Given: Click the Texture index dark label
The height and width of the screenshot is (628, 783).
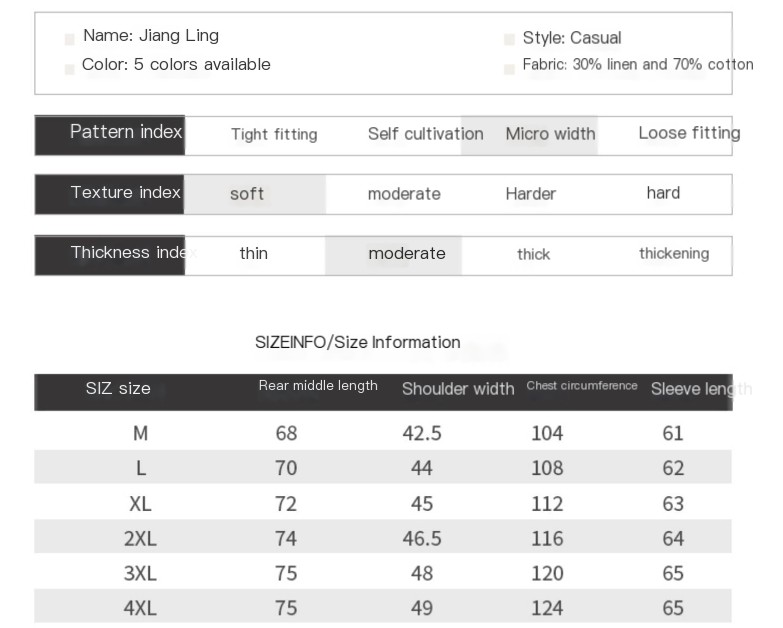Looking at the screenshot, I should coord(110,193).
